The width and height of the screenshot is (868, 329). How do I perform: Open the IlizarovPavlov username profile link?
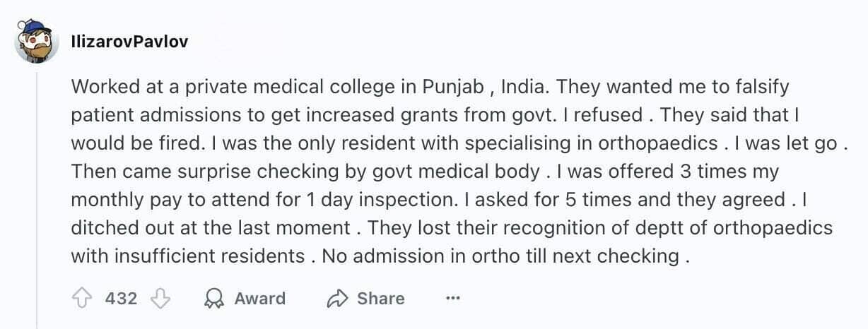pyautogui.click(x=129, y=42)
